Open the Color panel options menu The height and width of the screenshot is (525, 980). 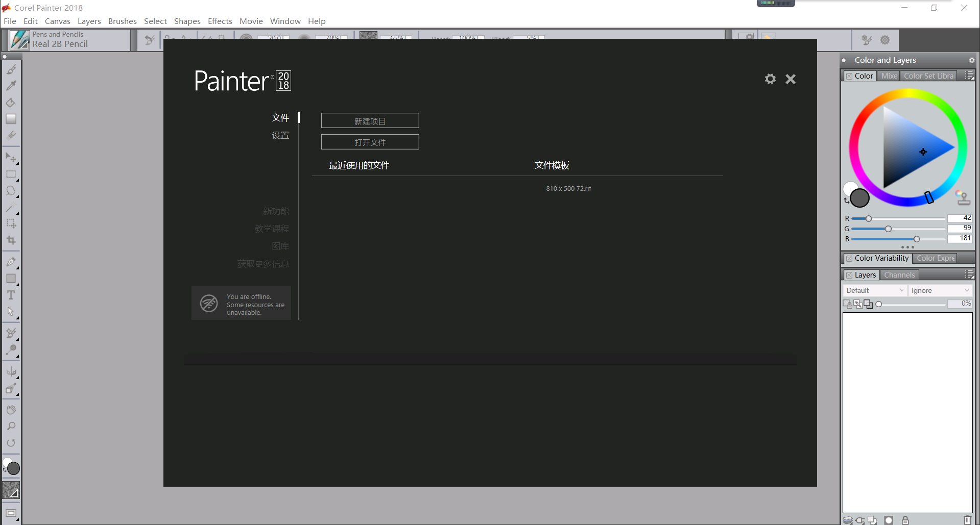[969, 76]
